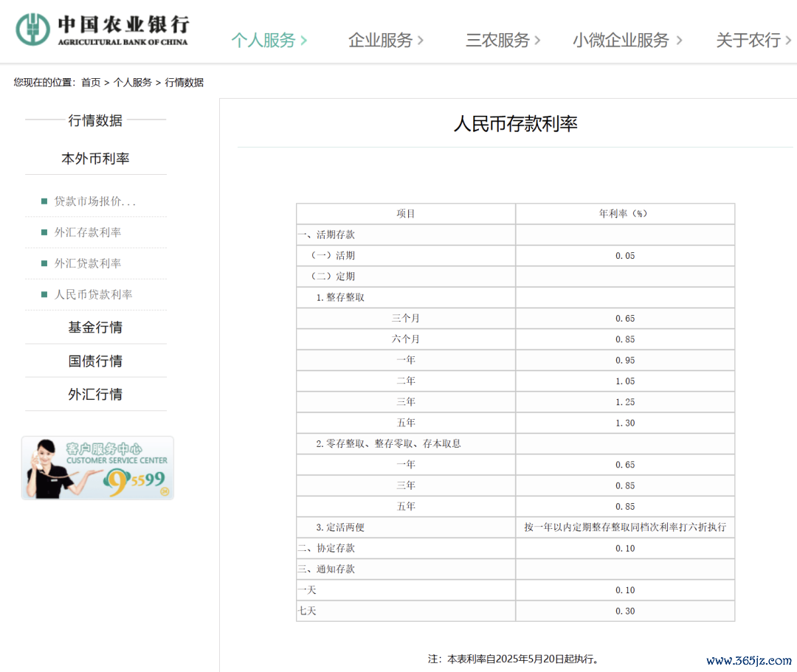The width and height of the screenshot is (797, 672).
Task: Select 本外币利率 in the sidebar
Action: (95, 159)
